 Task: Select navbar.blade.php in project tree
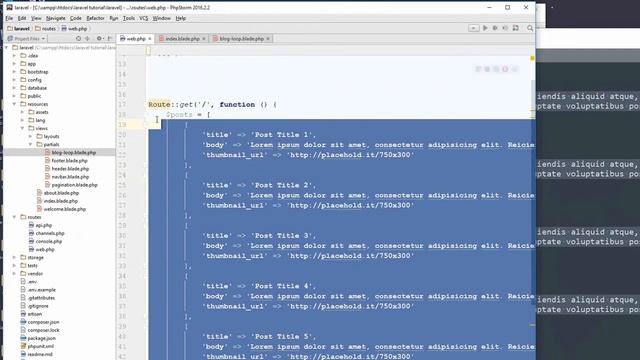pos(70,177)
